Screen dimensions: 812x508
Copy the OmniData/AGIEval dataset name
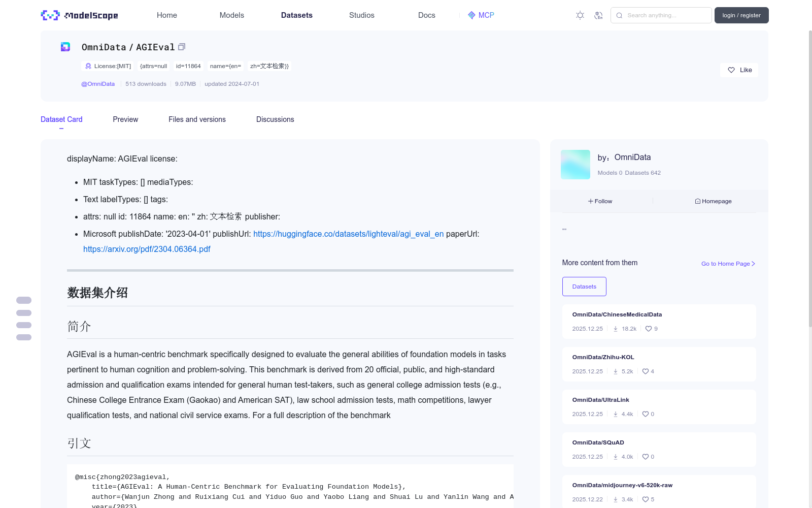182,47
